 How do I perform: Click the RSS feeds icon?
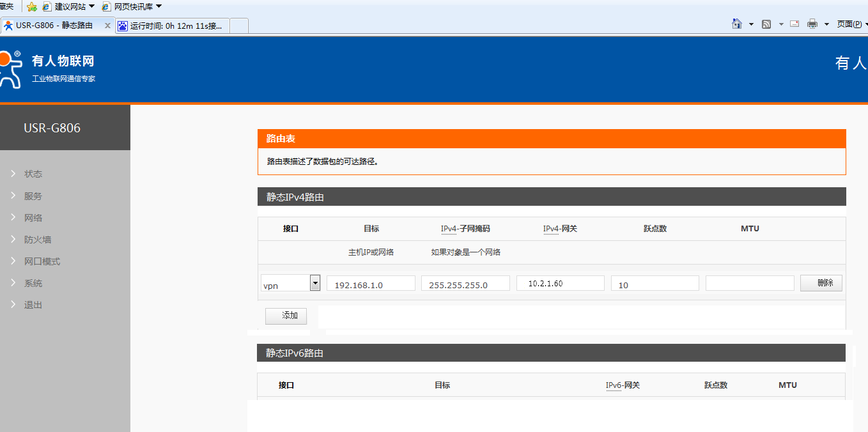[x=766, y=24]
